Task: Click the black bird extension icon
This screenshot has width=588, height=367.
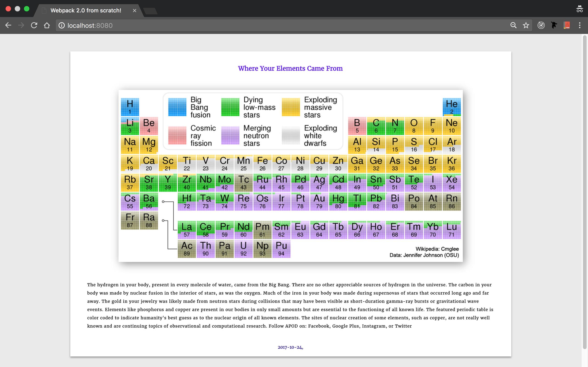Action: coord(554,25)
